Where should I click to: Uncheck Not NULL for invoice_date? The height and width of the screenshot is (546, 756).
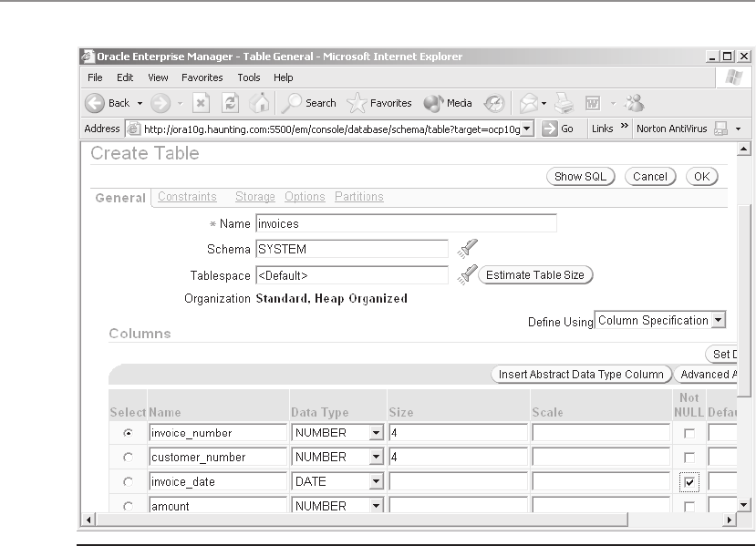(689, 482)
